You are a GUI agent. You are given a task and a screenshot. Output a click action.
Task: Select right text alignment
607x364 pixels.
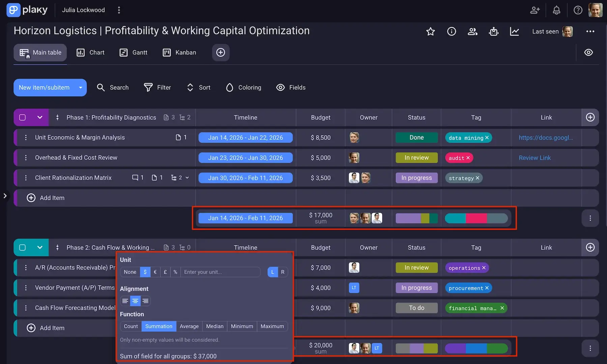point(145,301)
